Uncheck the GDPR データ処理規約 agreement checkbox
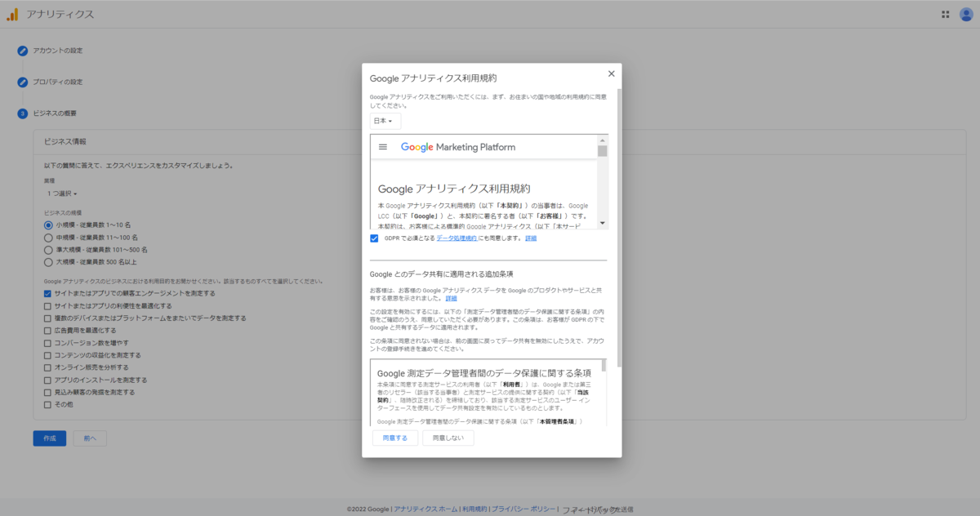980x516 pixels. (374, 238)
